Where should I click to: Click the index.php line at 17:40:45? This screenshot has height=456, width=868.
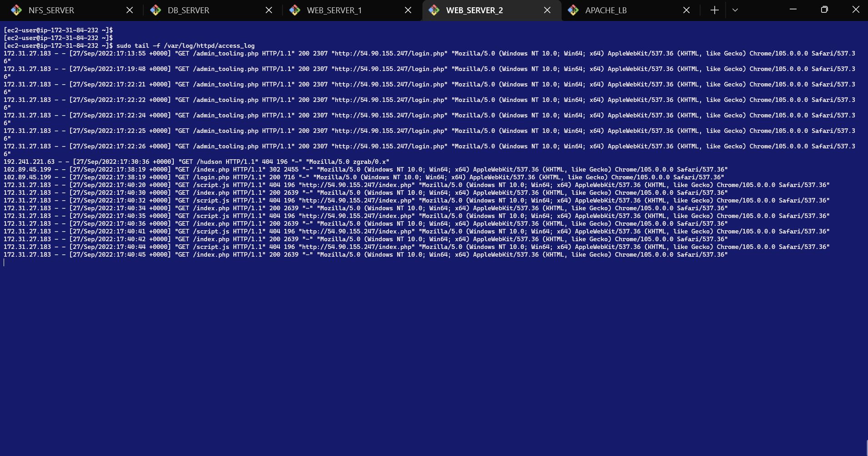click(366, 254)
